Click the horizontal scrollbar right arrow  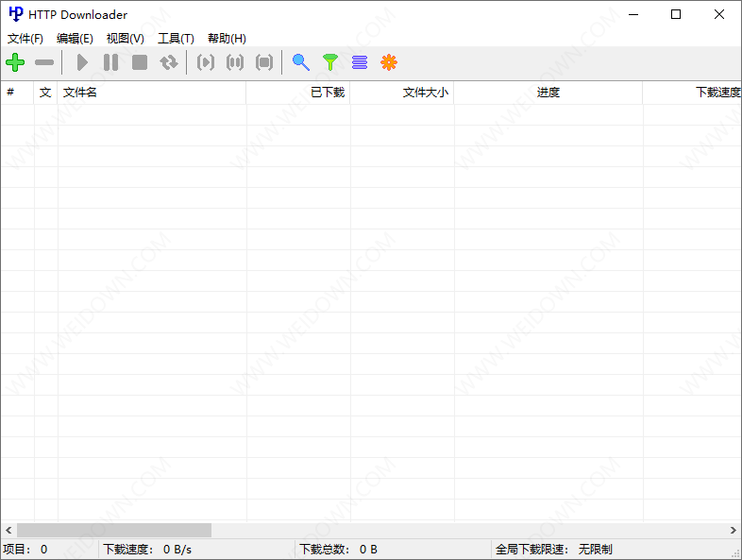click(x=734, y=531)
